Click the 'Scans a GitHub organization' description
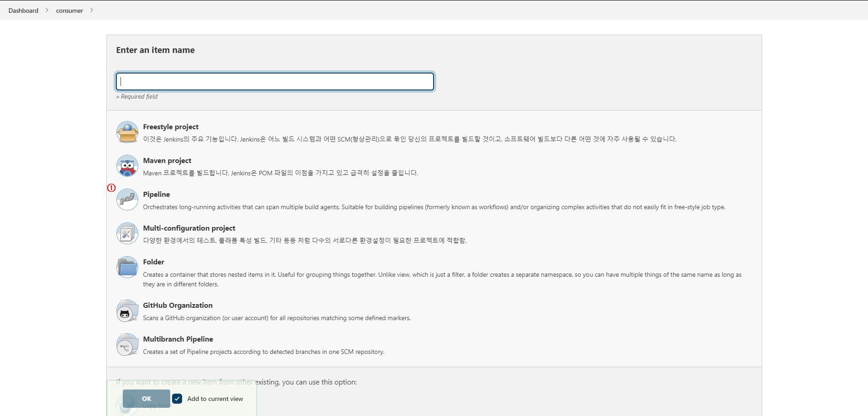This screenshot has height=416, width=868. [x=277, y=318]
